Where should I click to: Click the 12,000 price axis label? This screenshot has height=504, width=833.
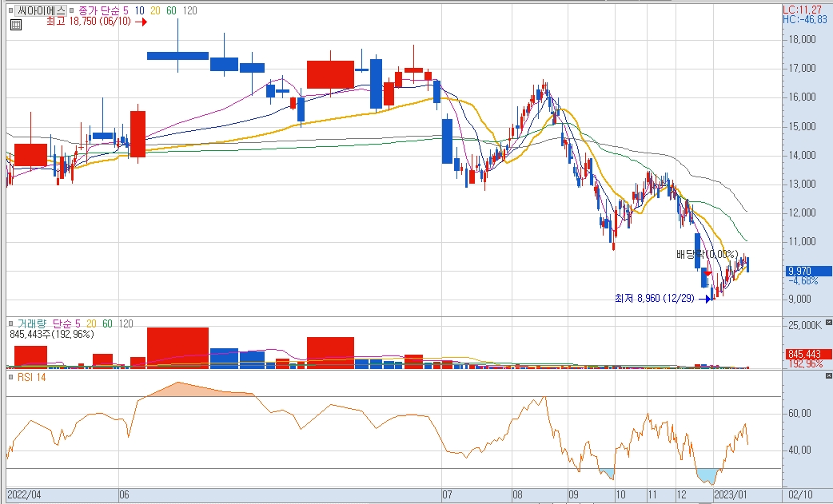[x=802, y=212]
